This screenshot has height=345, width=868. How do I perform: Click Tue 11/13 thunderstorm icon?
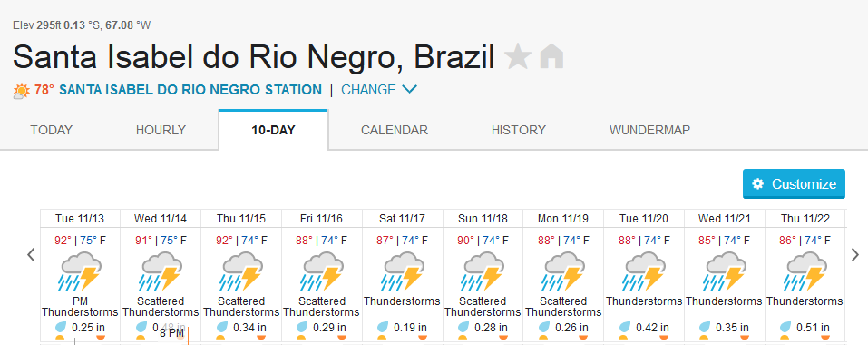[x=80, y=271]
